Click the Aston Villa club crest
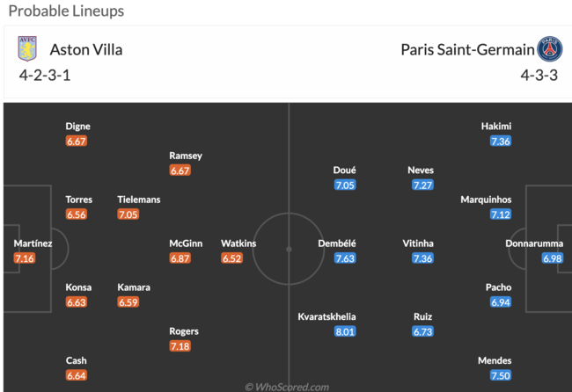 click(x=27, y=48)
